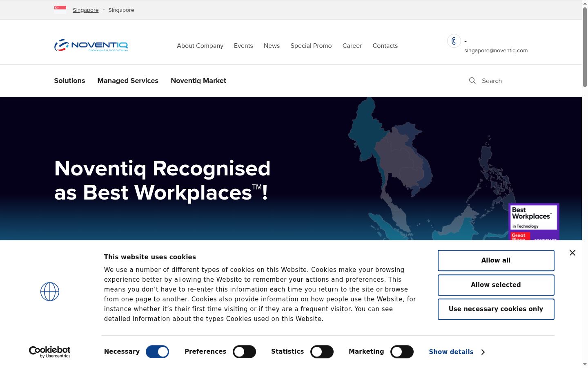Open the Noventiq Market menu
Screen dimensions: 588x368
[x=198, y=81]
